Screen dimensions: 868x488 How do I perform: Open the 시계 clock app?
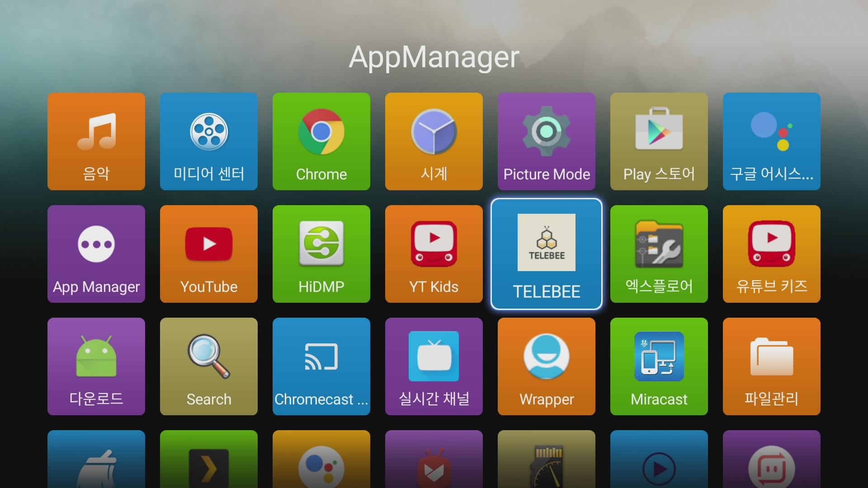tap(434, 141)
